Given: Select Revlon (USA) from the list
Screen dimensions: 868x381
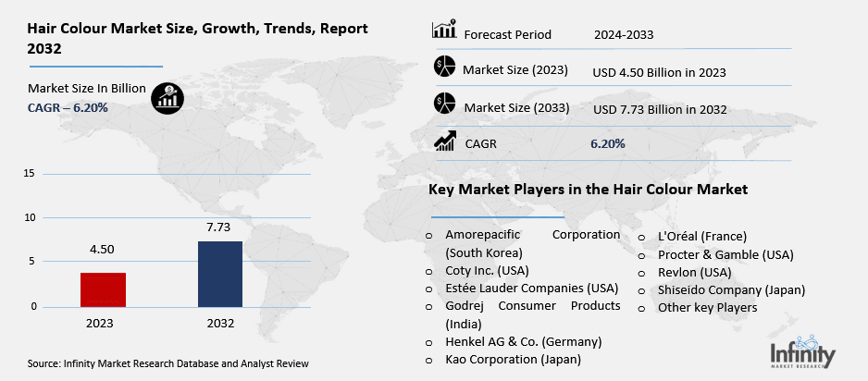Looking at the screenshot, I should pyautogui.click(x=693, y=272).
